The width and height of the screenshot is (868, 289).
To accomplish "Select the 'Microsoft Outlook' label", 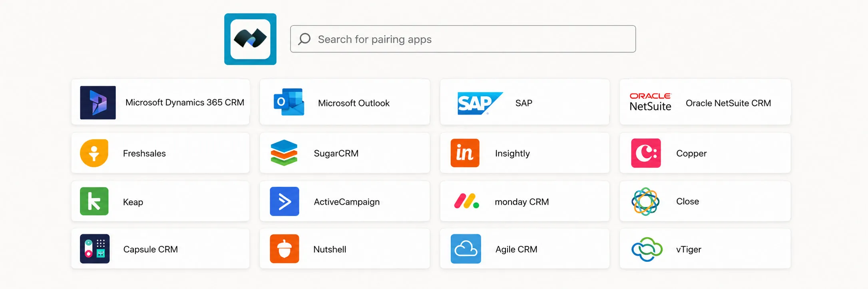I will coord(354,103).
